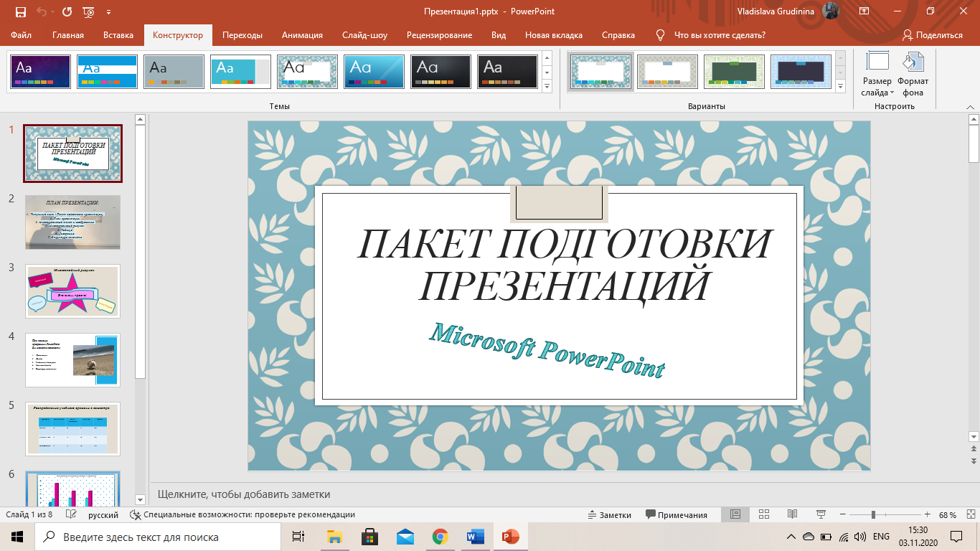The height and width of the screenshot is (551, 980).
Task: Start slideshow from beginning icon in the title bar
Action: (x=89, y=11)
